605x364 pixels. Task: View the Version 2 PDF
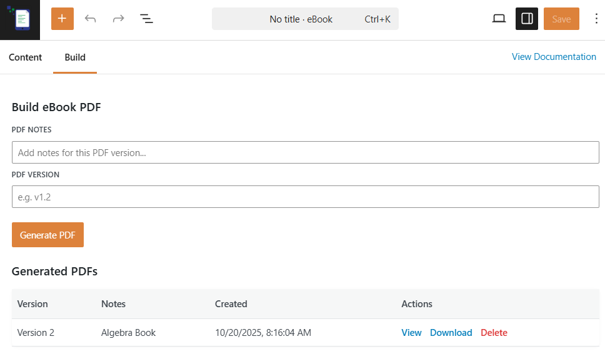click(x=411, y=333)
